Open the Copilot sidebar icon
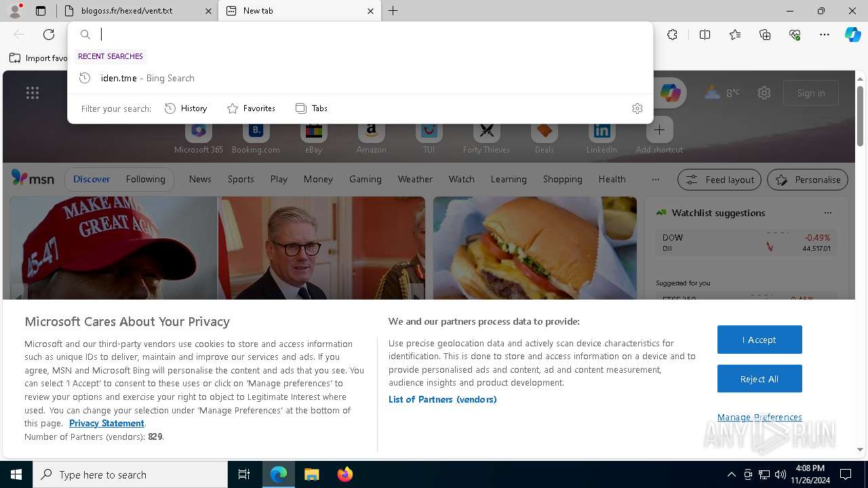 coord(853,35)
